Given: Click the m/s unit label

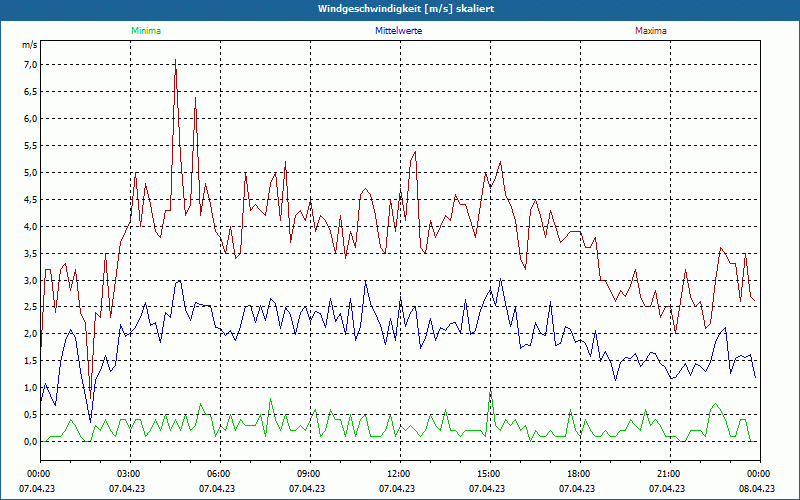Looking at the screenshot, I should click(x=29, y=45).
